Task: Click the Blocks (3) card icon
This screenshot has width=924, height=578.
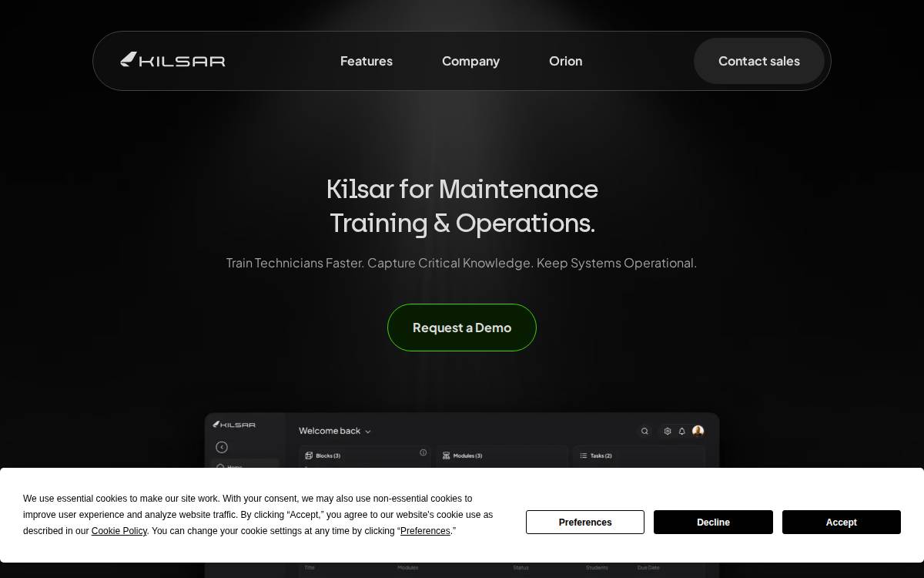Action: pos(309,455)
